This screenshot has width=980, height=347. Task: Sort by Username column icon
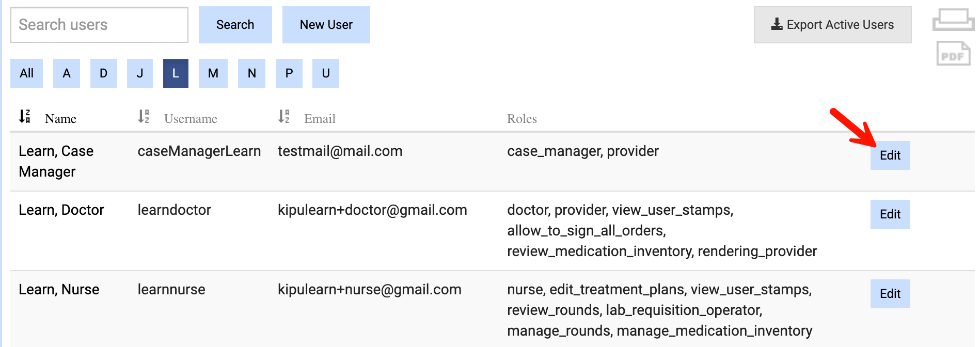(144, 117)
